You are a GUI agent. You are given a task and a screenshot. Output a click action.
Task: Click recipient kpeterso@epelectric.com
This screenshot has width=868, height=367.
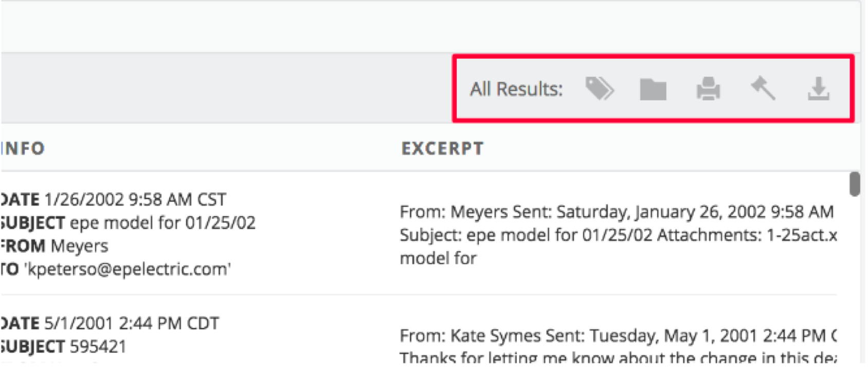[128, 269]
